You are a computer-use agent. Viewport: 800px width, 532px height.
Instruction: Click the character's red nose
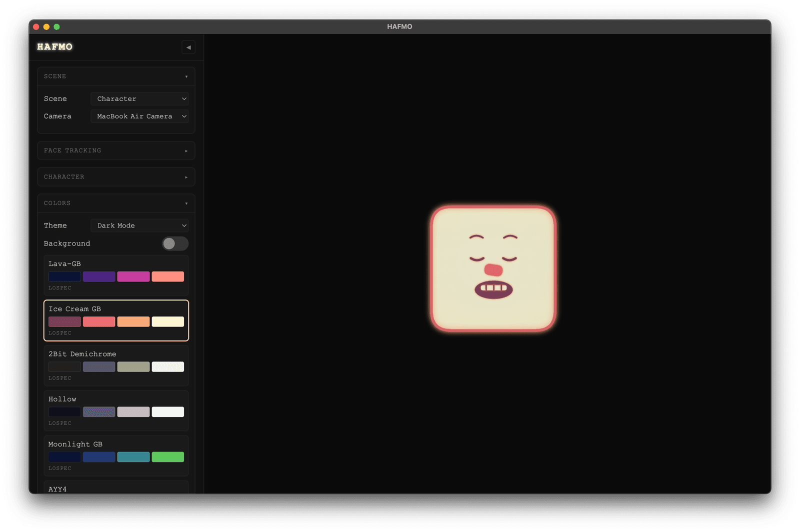click(x=493, y=270)
